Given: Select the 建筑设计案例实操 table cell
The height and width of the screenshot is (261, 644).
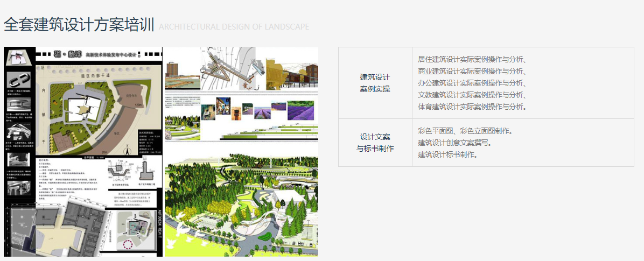Looking at the screenshot, I should (x=375, y=83).
